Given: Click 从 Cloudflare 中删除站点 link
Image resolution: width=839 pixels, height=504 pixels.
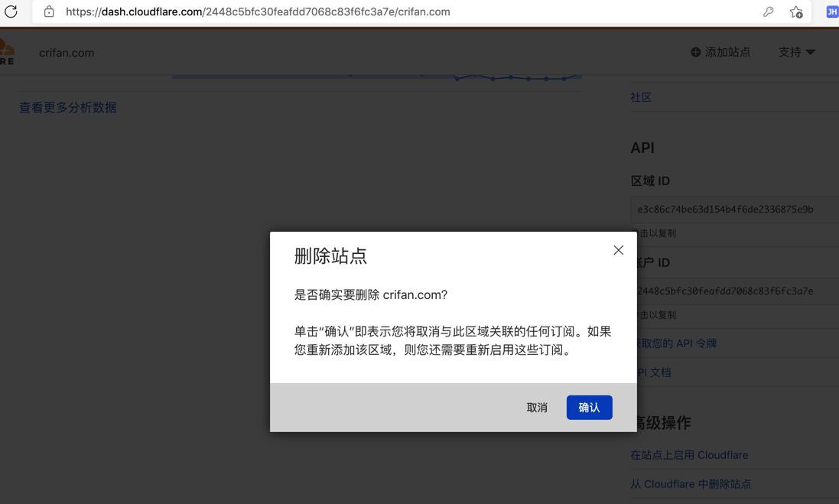Looking at the screenshot, I should pos(691,484).
